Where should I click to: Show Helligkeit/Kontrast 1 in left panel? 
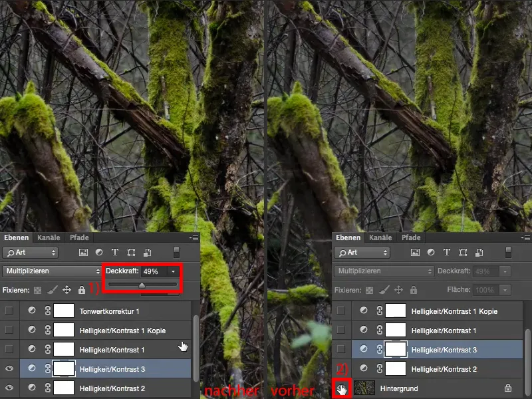click(x=9, y=349)
